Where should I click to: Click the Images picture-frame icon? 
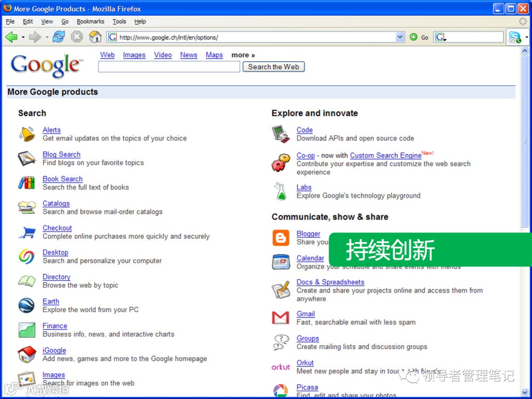coord(27,379)
